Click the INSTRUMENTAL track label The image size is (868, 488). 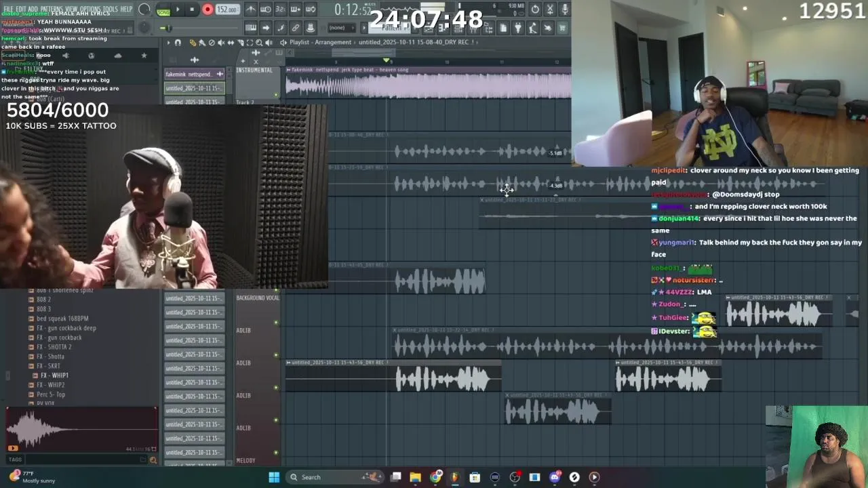(x=254, y=70)
